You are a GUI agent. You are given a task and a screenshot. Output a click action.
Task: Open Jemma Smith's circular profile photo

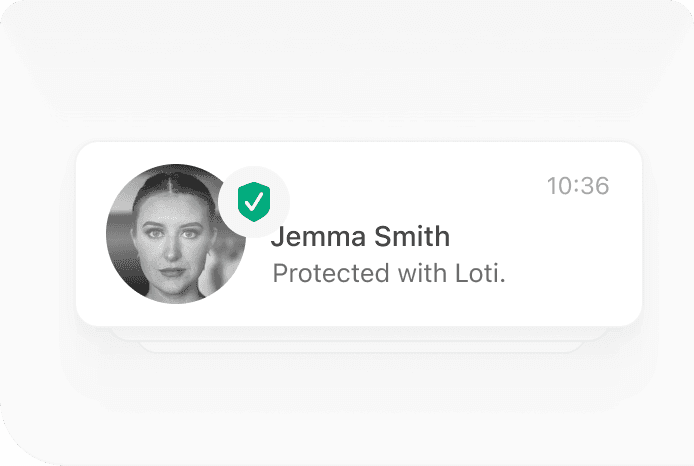pos(176,234)
